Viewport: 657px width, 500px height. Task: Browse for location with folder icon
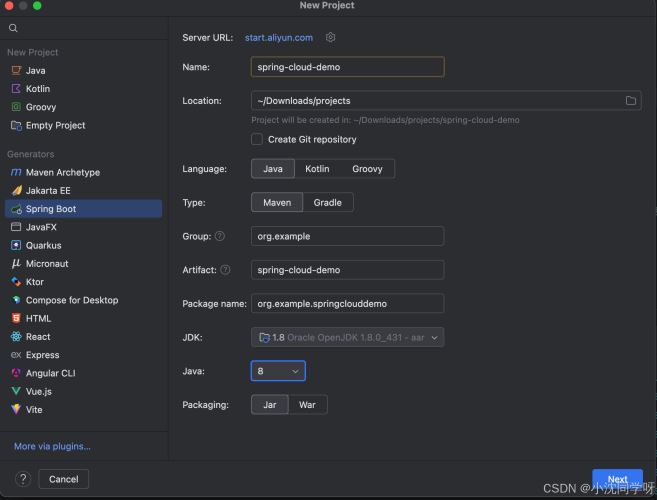631,101
